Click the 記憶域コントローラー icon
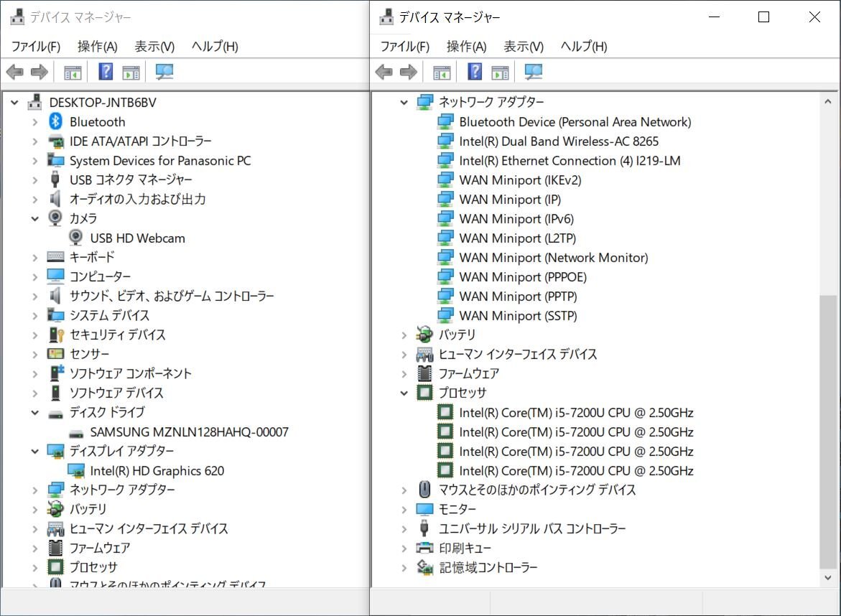The image size is (841, 616). coord(424,567)
